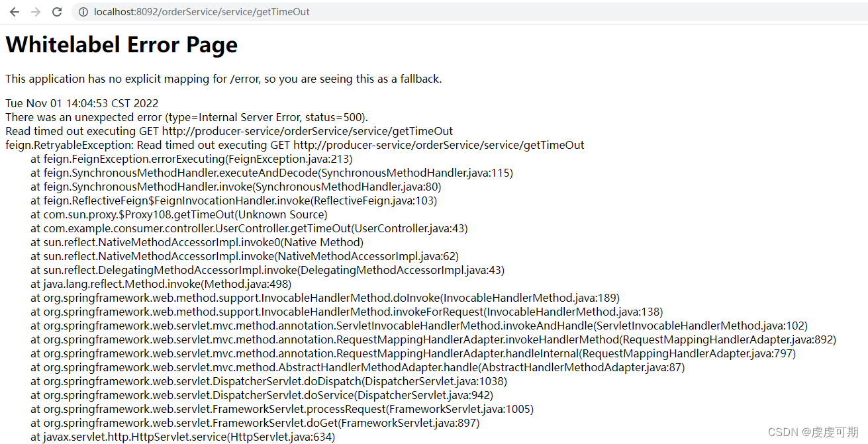The width and height of the screenshot is (868, 444).
Task: Click the browser forward arrow
Action: [36, 12]
